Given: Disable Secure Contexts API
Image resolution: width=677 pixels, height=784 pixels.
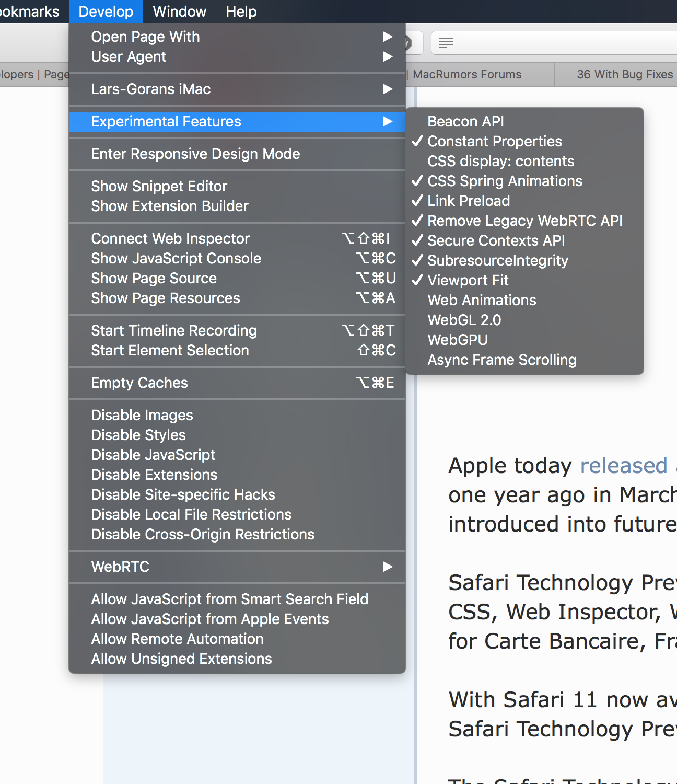Looking at the screenshot, I should (x=524, y=240).
